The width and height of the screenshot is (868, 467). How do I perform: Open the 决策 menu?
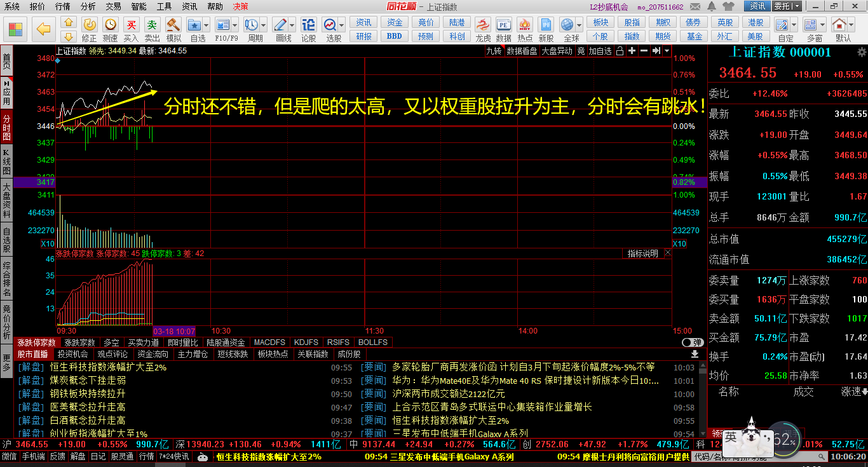point(240,6)
